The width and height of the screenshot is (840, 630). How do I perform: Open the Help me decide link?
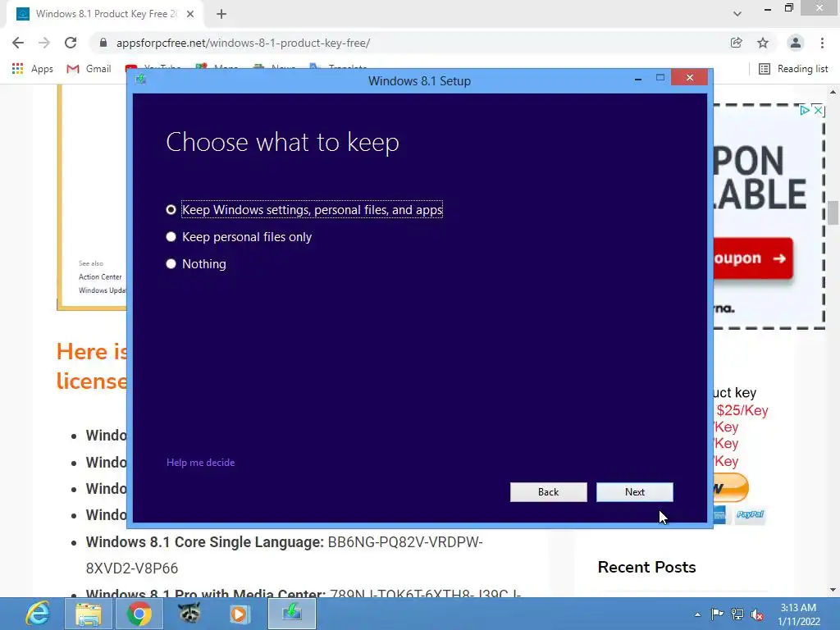(x=200, y=463)
